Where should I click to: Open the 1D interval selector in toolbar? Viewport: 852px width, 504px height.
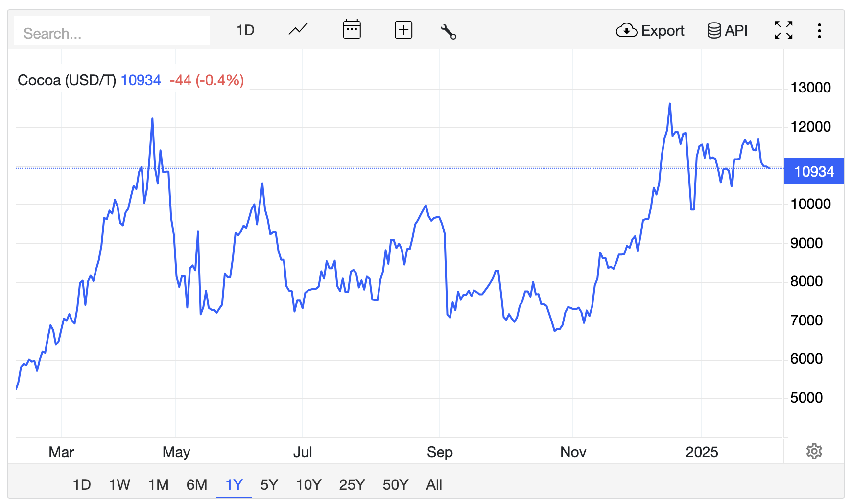coord(245,30)
